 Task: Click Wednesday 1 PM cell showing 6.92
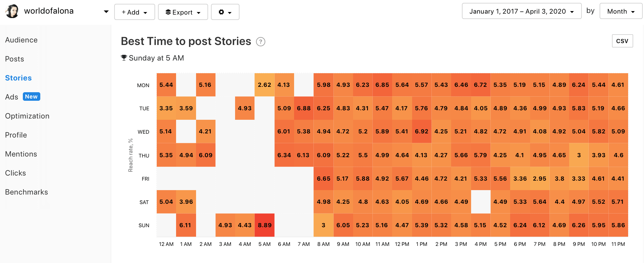click(x=421, y=131)
